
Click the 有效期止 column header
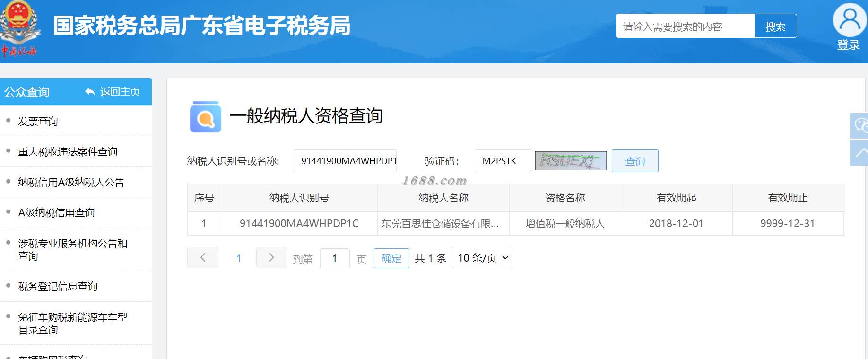tap(788, 198)
